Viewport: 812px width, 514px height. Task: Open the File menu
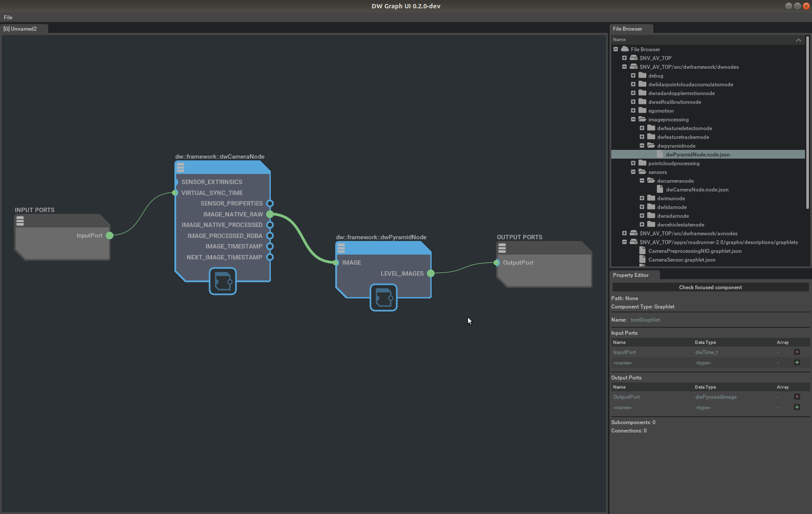pyautogui.click(x=8, y=18)
